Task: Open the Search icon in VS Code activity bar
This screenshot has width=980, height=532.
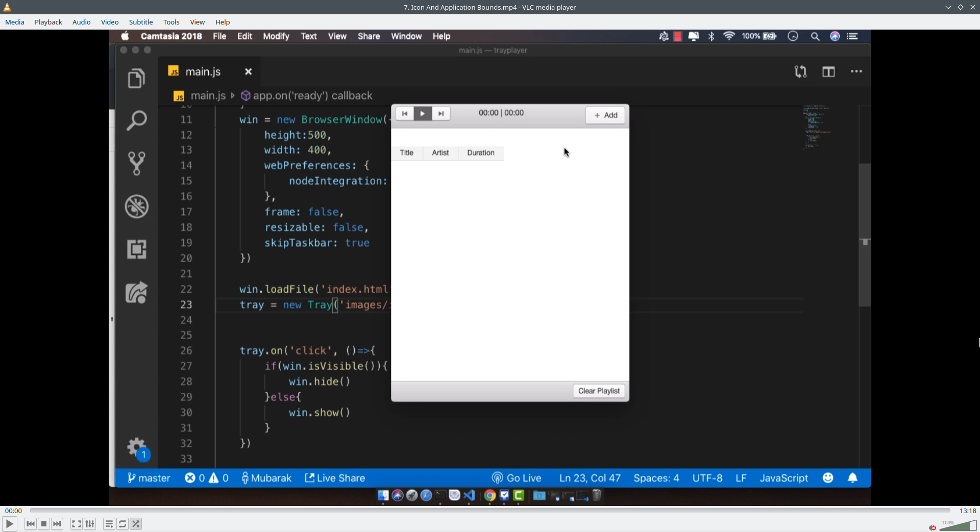Action: [136, 120]
